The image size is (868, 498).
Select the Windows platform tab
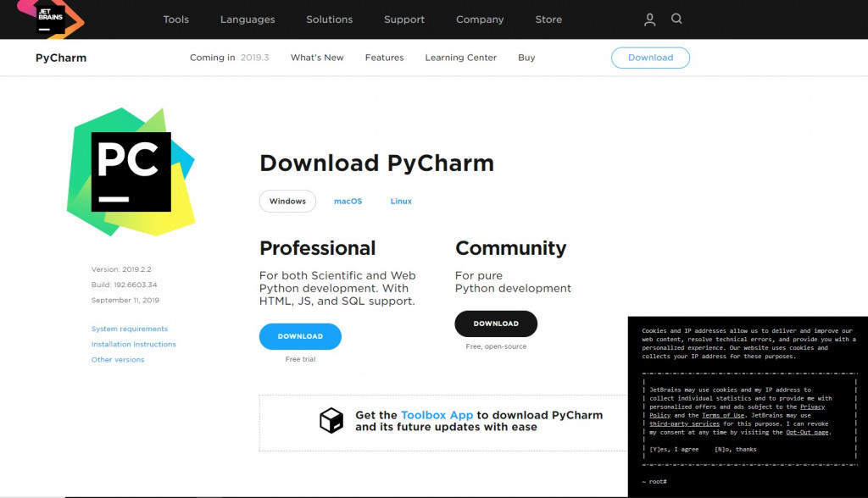click(x=287, y=201)
